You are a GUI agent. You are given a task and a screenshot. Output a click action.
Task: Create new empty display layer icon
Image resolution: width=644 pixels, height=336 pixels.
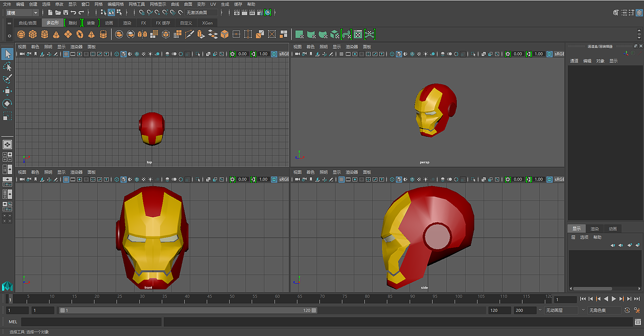tap(630, 245)
